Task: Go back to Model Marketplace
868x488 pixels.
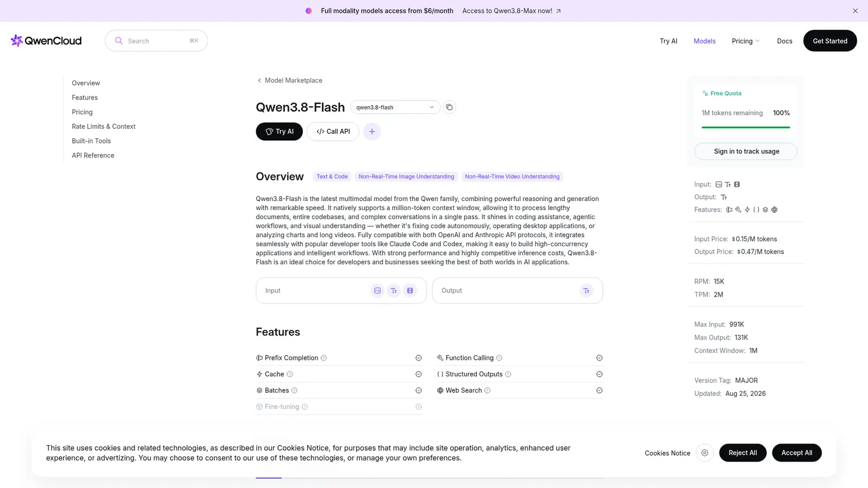Action: (x=289, y=80)
